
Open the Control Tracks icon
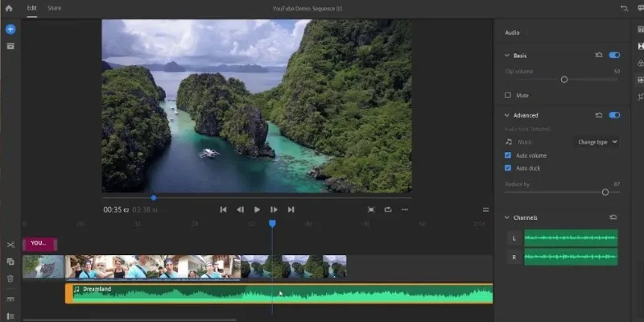click(10, 316)
